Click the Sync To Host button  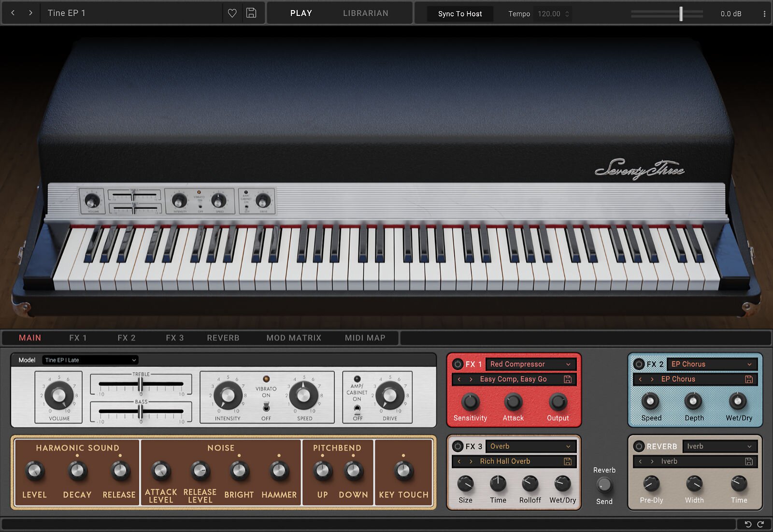pyautogui.click(x=460, y=14)
